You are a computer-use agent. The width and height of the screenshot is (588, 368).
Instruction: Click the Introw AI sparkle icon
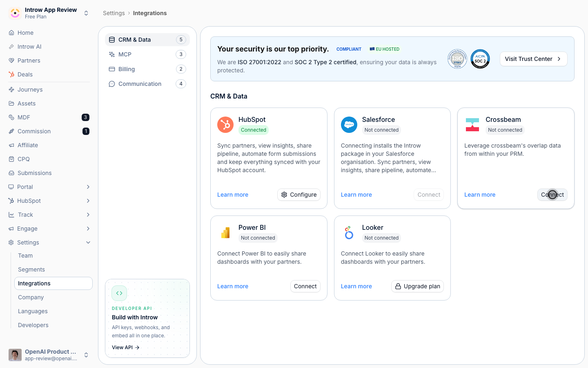click(x=11, y=47)
